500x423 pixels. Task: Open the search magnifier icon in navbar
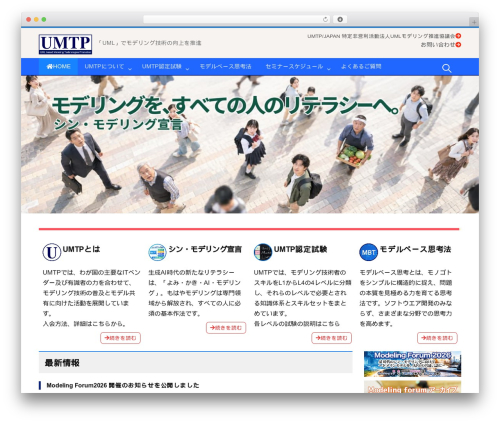(x=446, y=68)
